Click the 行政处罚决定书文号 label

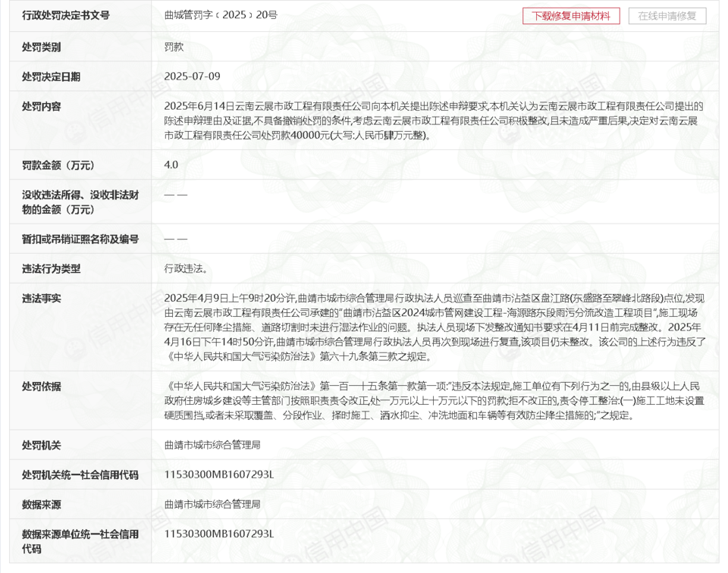[x=66, y=15]
